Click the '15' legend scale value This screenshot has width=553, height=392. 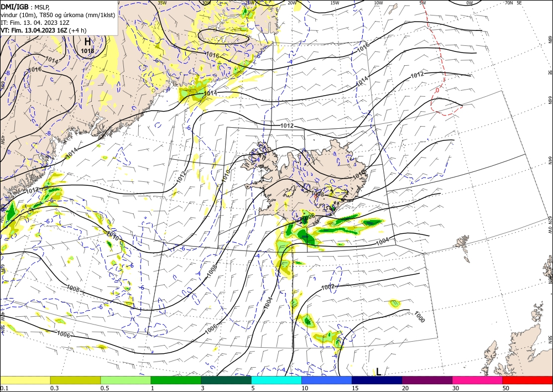356,388
